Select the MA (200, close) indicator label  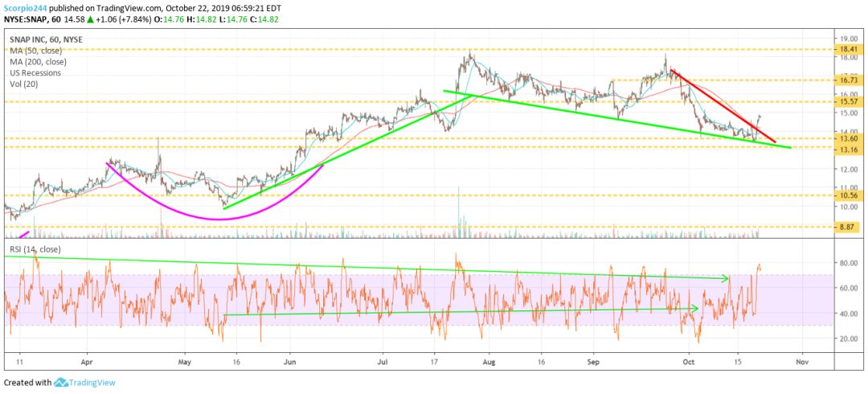click(39, 62)
